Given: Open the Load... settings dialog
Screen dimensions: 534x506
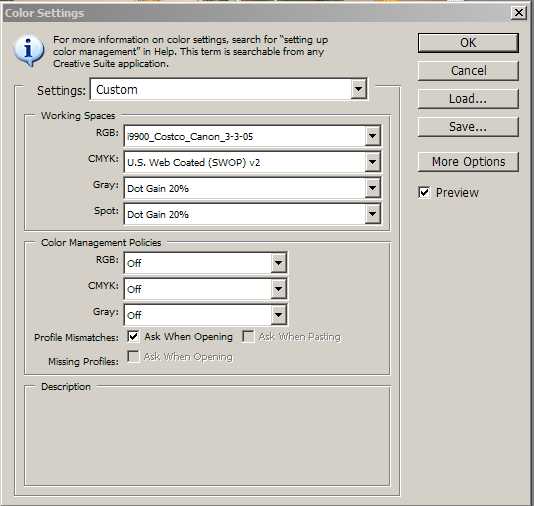Looking at the screenshot, I should (468, 99).
